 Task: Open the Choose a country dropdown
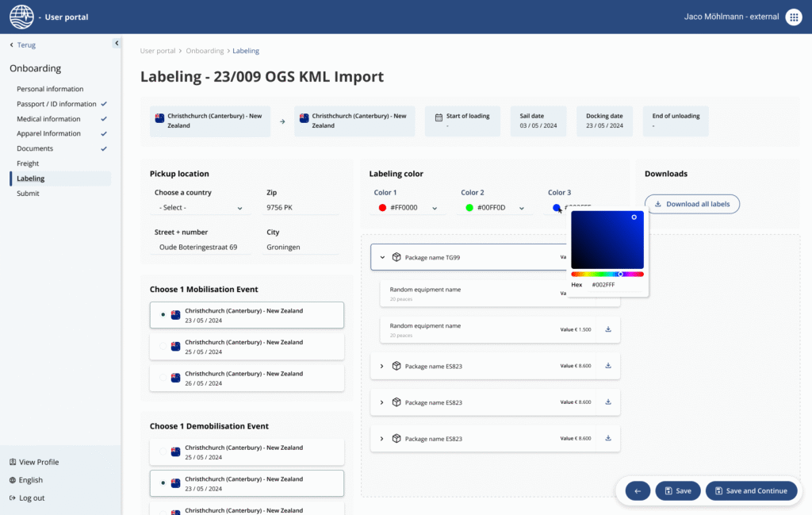(x=198, y=207)
